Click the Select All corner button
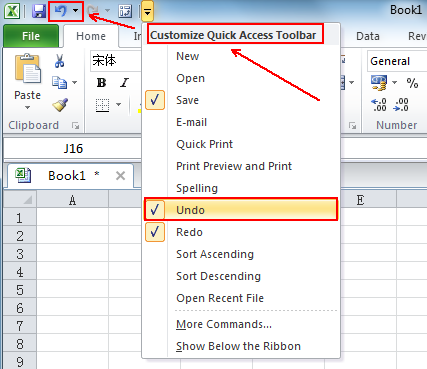The width and height of the screenshot is (427, 369). (x=20, y=200)
